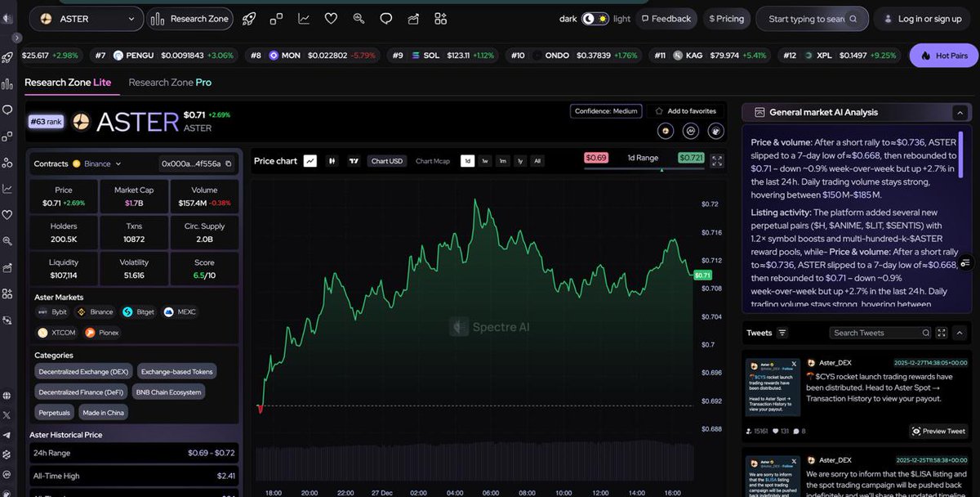The image size is (980, 497).
Task: Open the $CYS tweet thumbnail image
Action: (773, 386)
